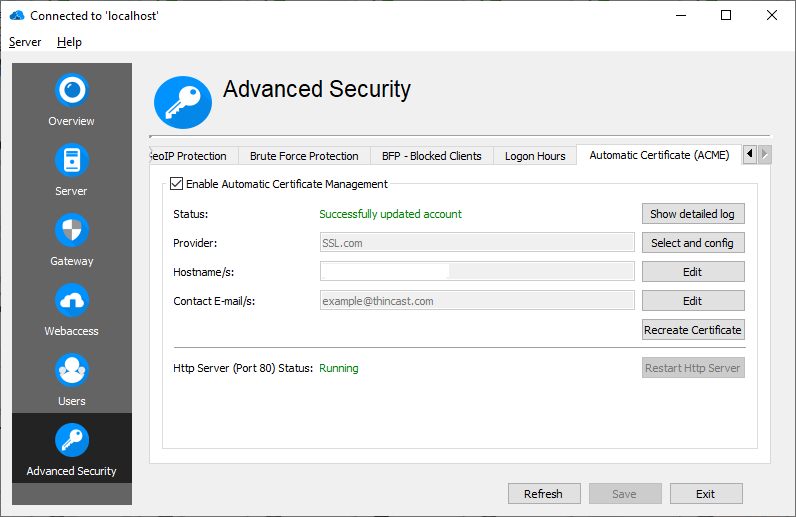The image size is (796, 517).
Task: Click Select and config provider button
Action: pyautogui.click(x=693, y=243)
